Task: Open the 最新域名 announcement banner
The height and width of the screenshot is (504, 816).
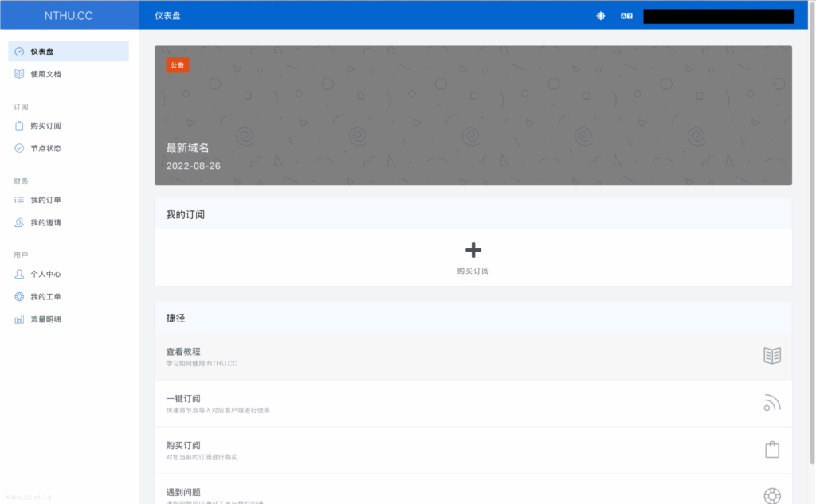Action: click(473, 115)
